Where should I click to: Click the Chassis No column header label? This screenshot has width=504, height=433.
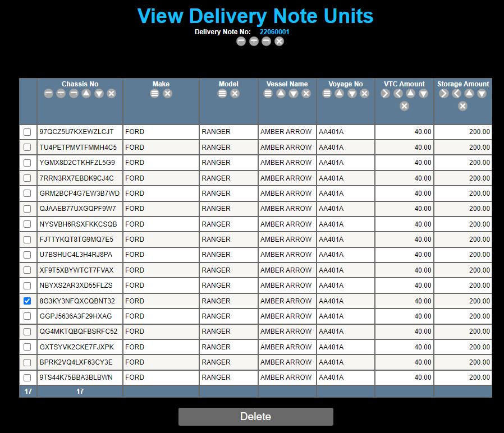tap(80, 84)
